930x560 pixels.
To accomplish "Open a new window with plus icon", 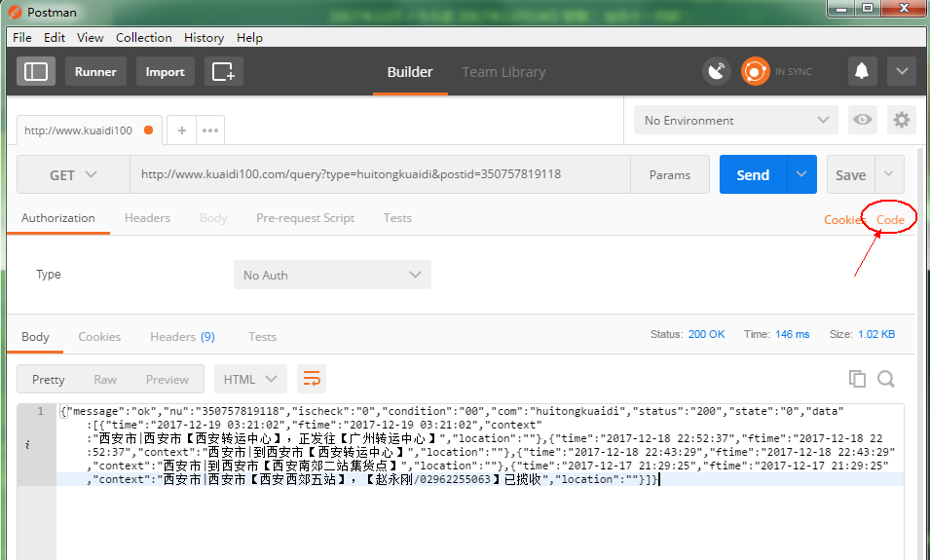I will 224,72.
